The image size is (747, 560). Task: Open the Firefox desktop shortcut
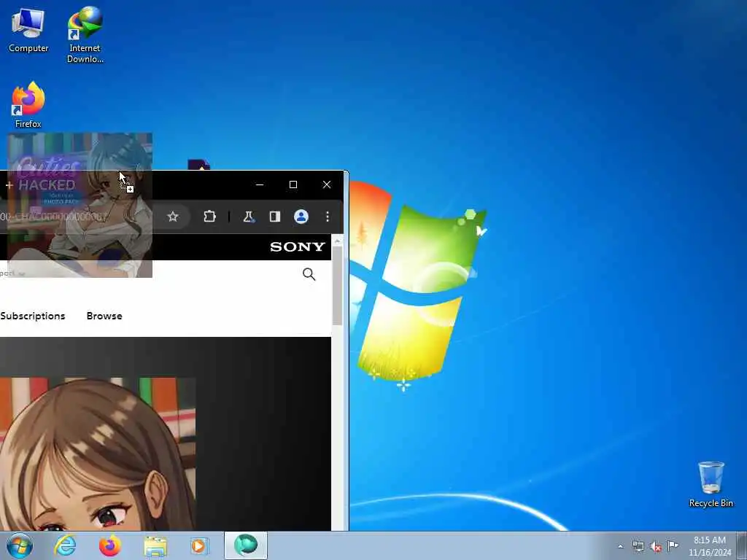click(x=28, y=105)
